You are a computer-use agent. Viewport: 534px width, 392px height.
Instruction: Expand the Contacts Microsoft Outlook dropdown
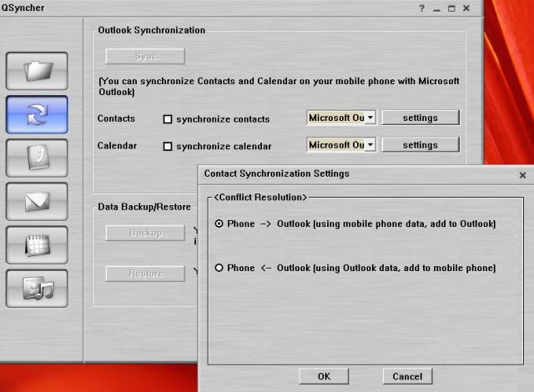coord(370,118)
